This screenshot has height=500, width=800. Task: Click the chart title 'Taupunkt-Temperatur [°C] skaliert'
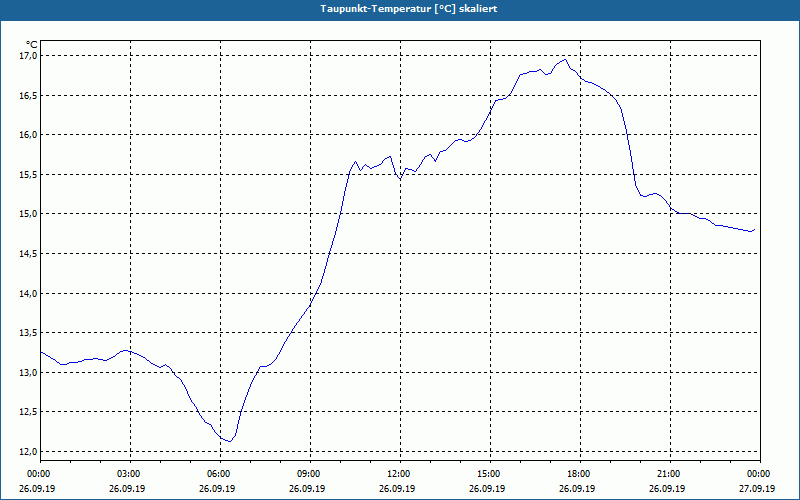pos(409,9)
